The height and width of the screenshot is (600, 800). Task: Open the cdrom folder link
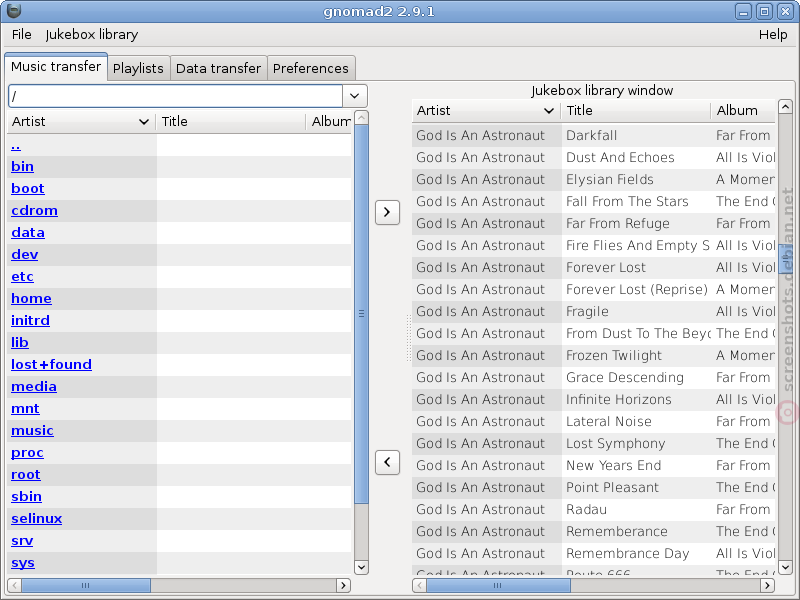pyautogui.click(x=34, y=210)
